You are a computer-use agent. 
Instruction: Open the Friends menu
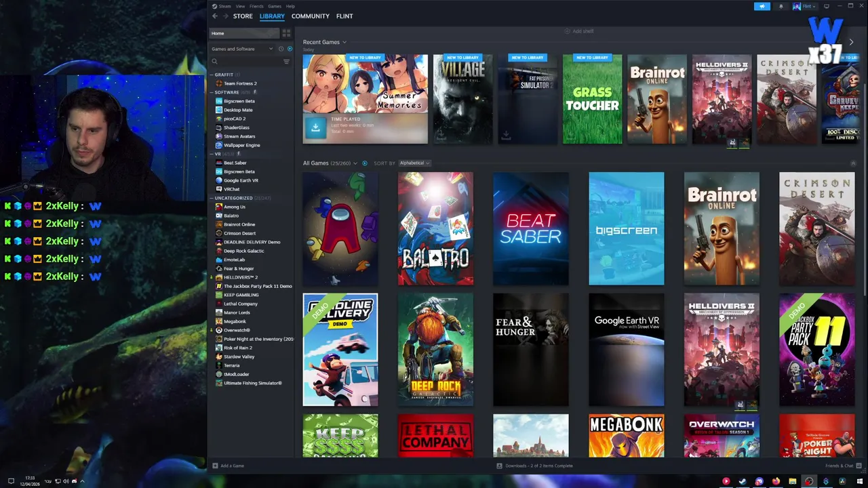tap(257, 6)
